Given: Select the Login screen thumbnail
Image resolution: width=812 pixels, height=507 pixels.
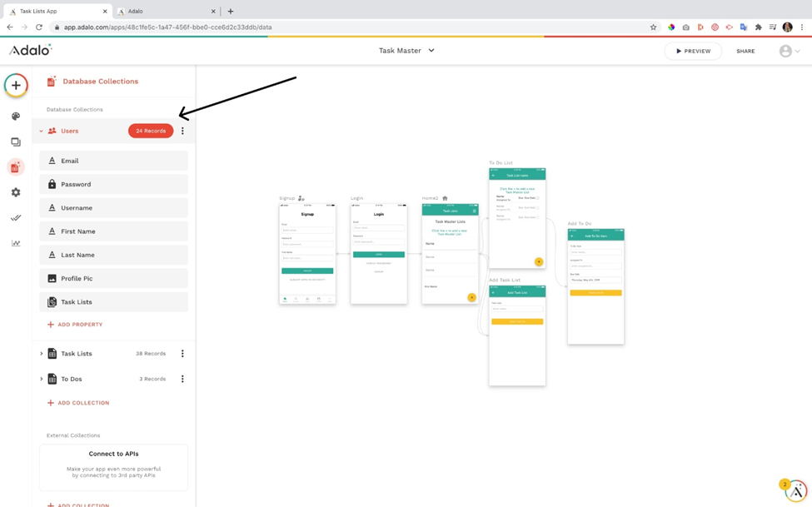Looking at the screenshot, I should tap(379, 254).
